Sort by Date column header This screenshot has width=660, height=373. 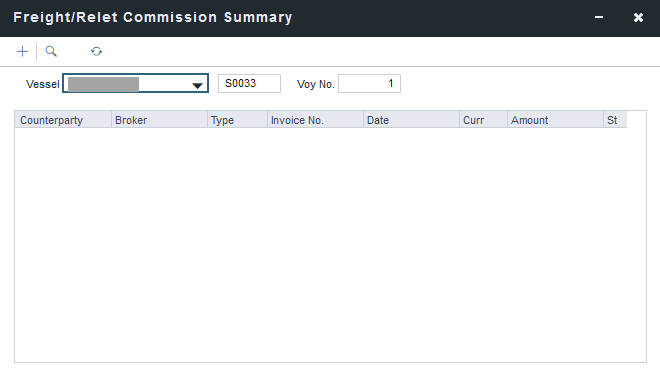411,120
